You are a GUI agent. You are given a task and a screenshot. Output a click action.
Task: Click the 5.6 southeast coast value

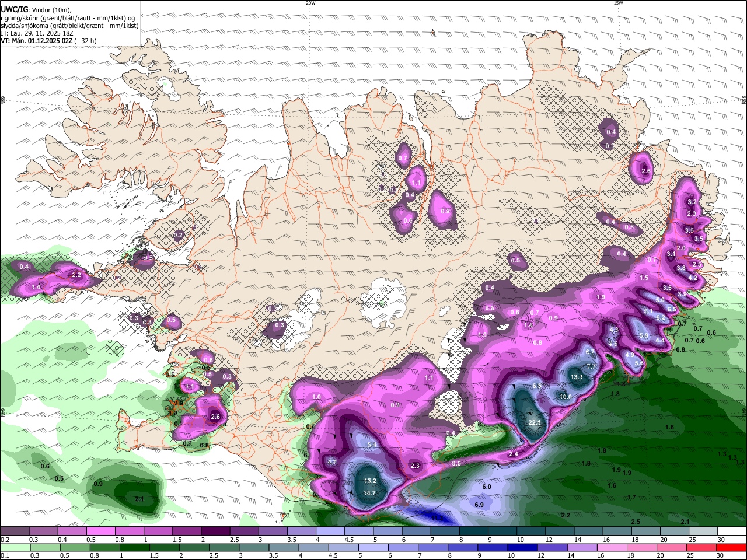pos(638,363)
